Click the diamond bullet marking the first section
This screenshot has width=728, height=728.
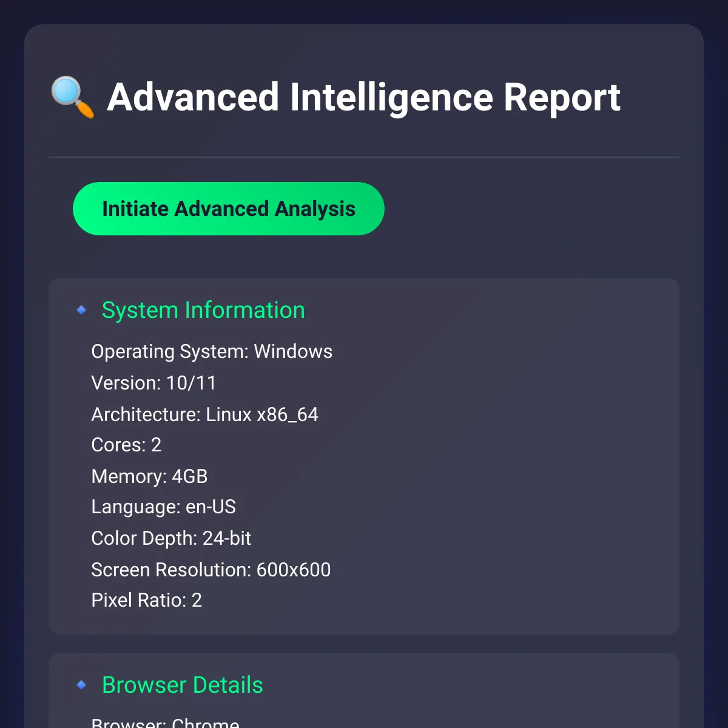click(x=81, y=309)
